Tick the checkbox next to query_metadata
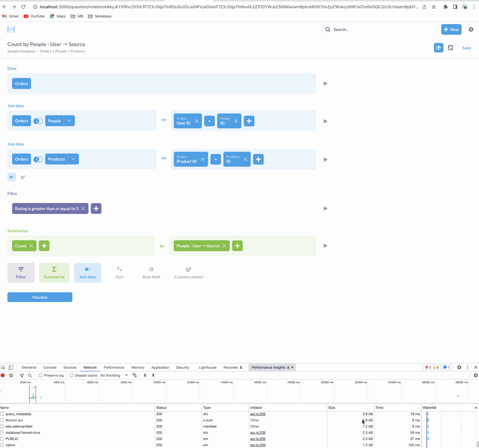Image resolution: width=479 pixels, height=448 pixels. (2, 414)
